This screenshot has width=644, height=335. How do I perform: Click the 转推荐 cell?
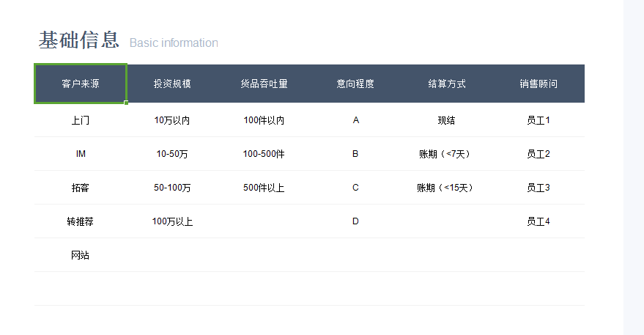click(81, 221)
